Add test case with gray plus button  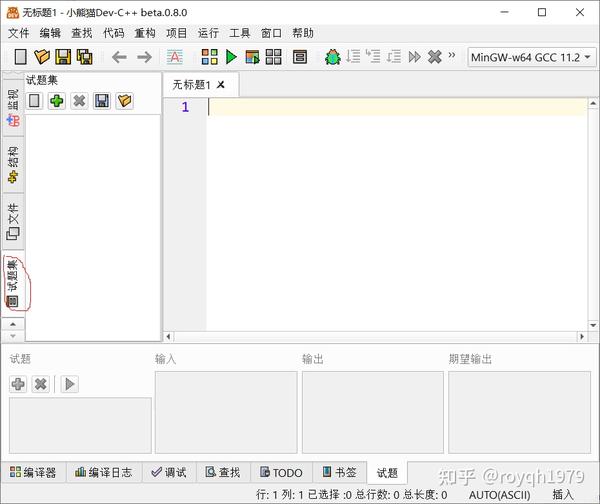(x=18, y=384)
